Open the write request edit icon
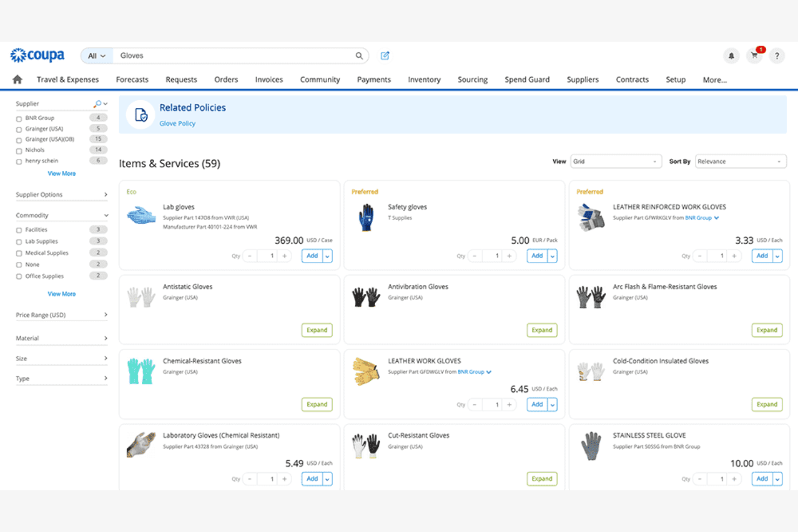 (385, 56)
